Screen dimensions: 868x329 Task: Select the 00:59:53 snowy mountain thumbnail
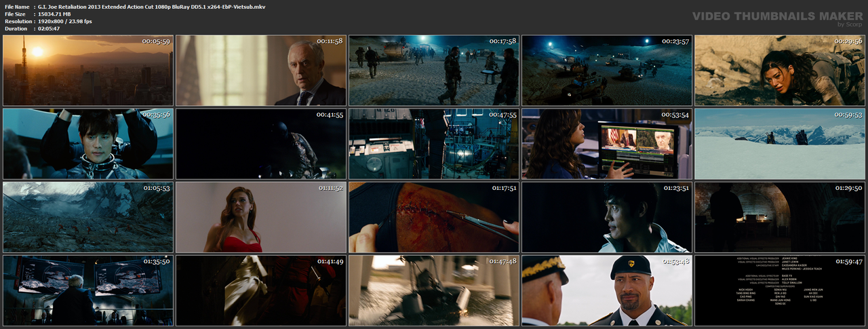(780, 143)
